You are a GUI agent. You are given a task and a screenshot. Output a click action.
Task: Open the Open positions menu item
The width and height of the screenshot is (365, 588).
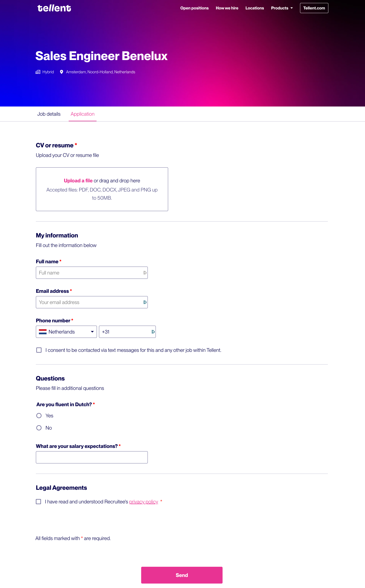tap(194, 8)
